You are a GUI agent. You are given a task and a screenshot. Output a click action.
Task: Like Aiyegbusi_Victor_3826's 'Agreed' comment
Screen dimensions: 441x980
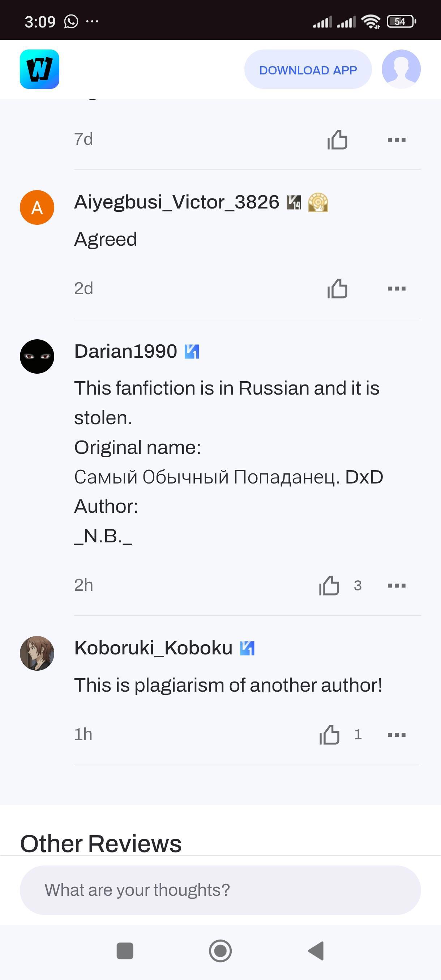click(338, 288)
